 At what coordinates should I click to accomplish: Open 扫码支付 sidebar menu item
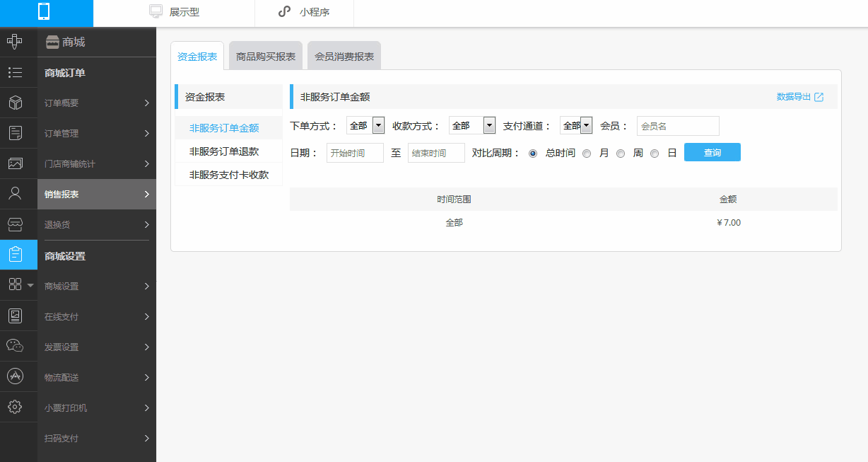[x=97, y=438]
